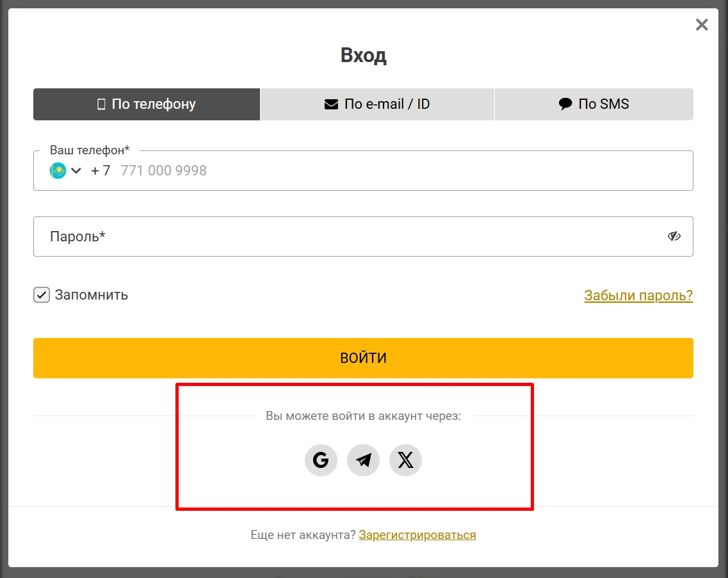The image size is (728, 578).
Task: Focus the Пароль input field
Action: 363,236
